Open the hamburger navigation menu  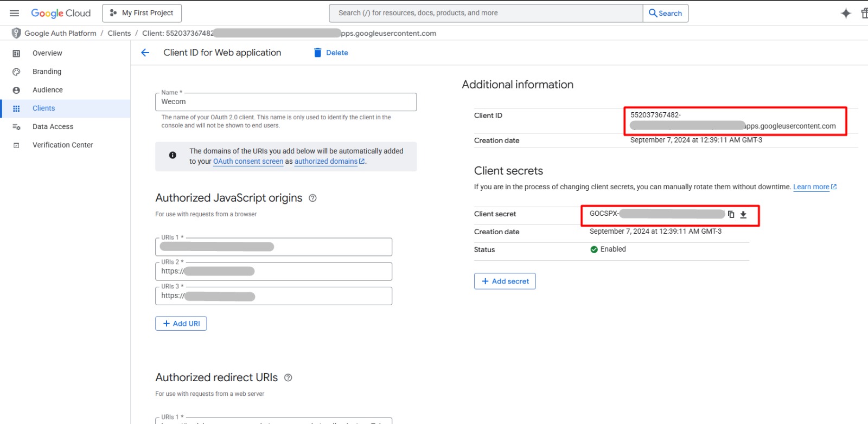(15, 13)
